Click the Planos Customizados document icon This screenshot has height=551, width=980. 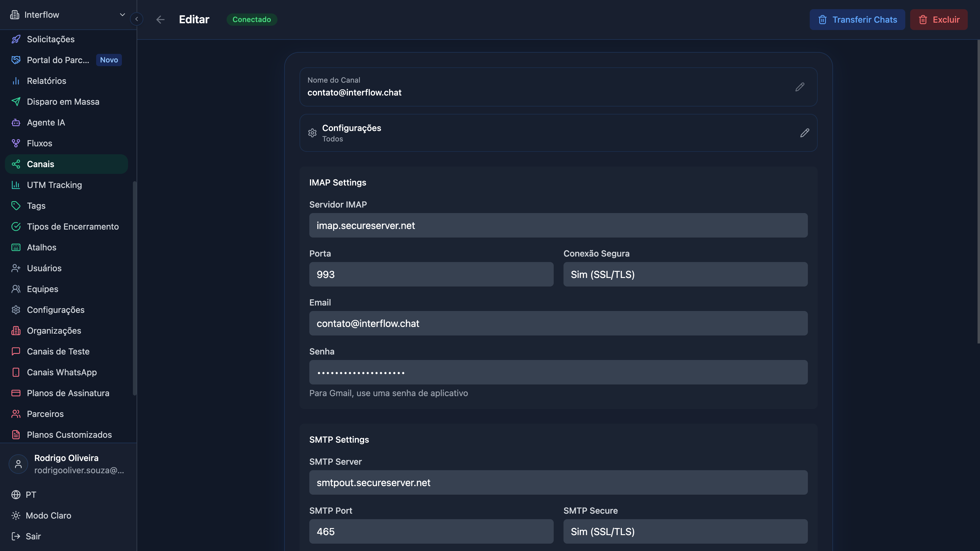tap(16, 435)
